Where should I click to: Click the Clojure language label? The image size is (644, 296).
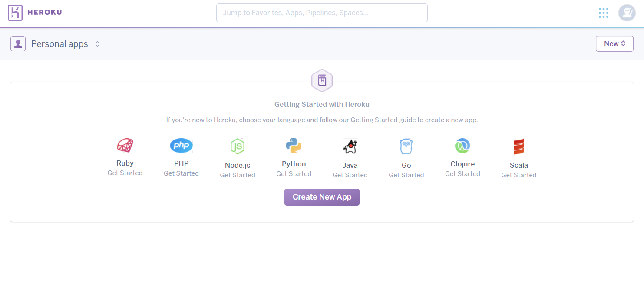coord(462,164)
